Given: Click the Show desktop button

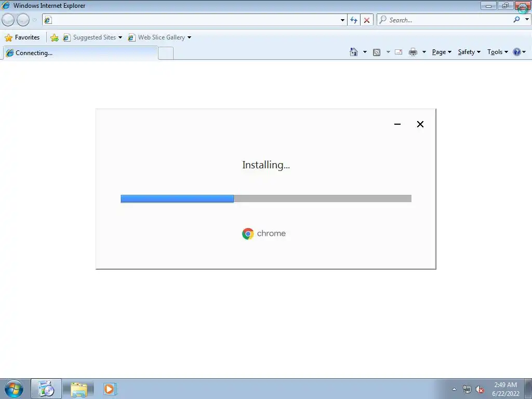Looking at the screenshot, I should click(528, 389).
